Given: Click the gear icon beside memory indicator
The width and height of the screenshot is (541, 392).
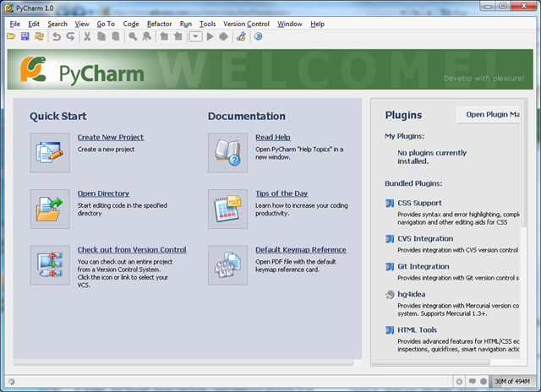Looking at the screenshot, I should [x=459, y=381].
